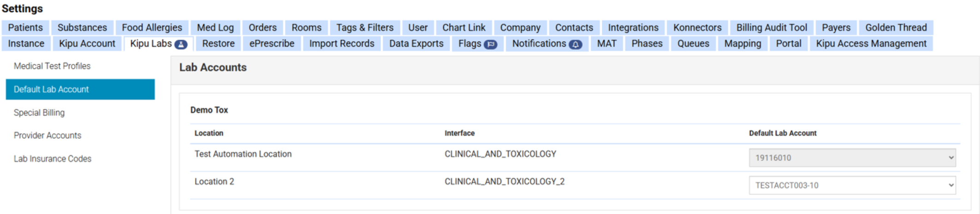Open Provider Accounts in the sidebar
Viewport: 980px width, 214px height.
click(x=48, y=135)
